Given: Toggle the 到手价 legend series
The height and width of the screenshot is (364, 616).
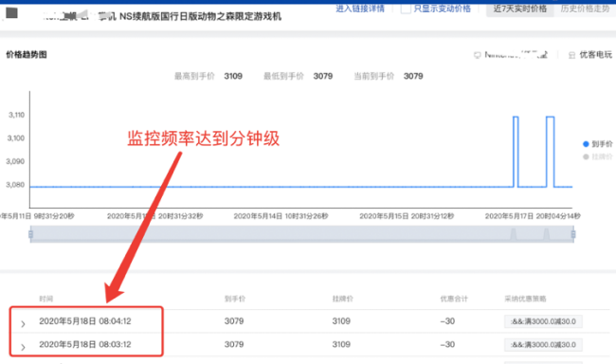Looking at the screenshot, I should [598, 144].
